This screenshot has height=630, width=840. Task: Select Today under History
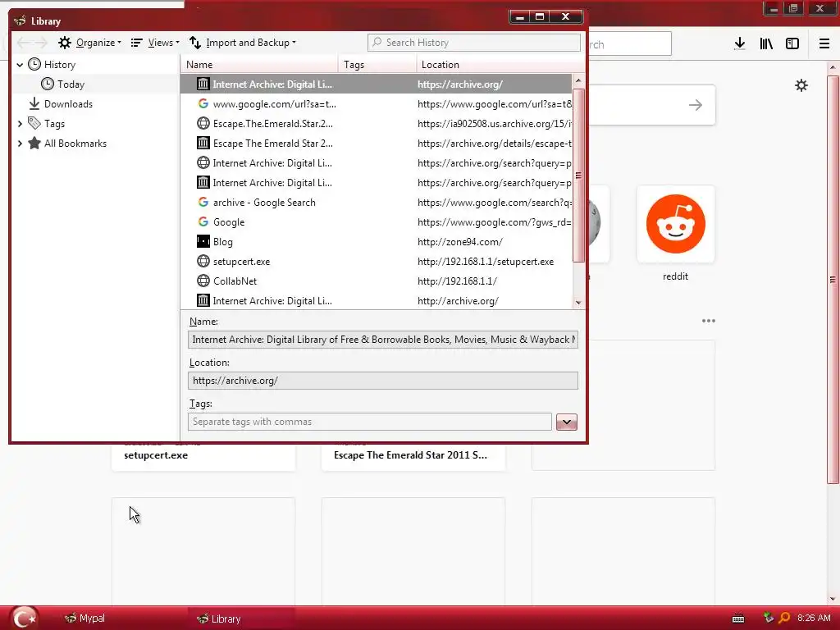(x=71, y=84)
